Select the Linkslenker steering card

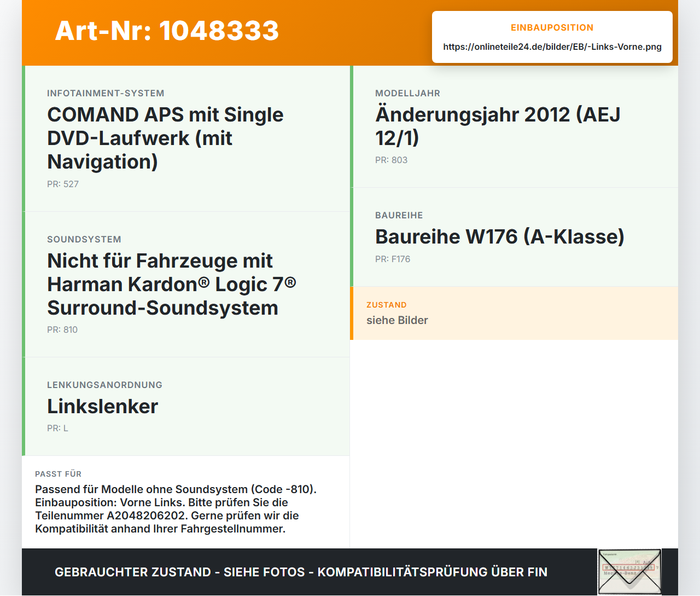click(186, 407)
